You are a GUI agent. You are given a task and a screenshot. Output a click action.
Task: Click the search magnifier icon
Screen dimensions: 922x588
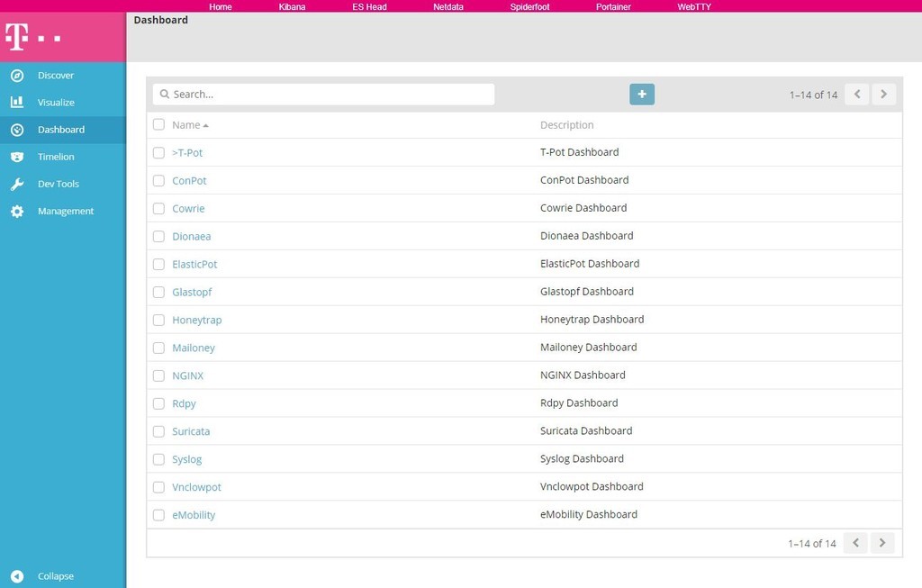point(165,94)
